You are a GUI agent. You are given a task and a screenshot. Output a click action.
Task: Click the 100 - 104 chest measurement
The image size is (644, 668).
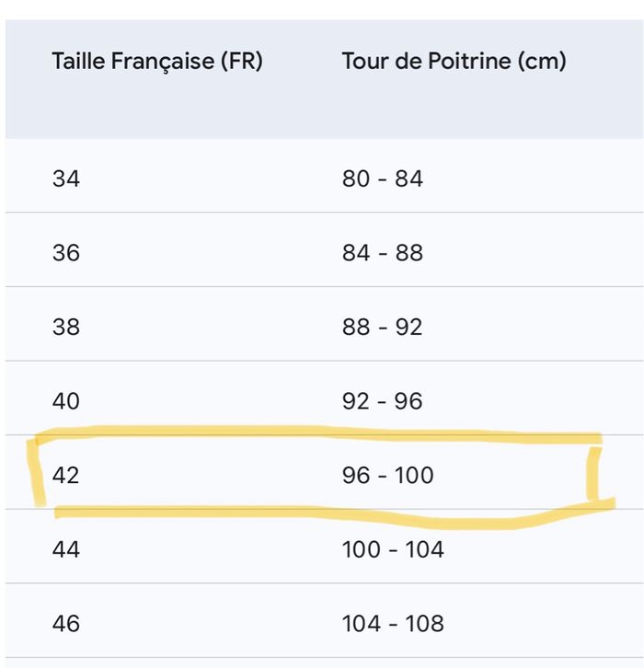pyautogui.click(x=393, y=550)
